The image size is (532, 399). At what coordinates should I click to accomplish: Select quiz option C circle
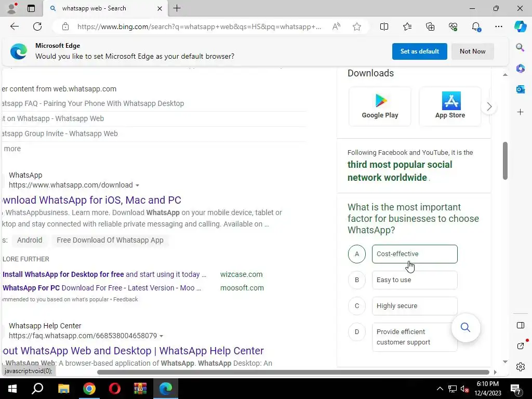pyautogui.click(x=356, y=305)
